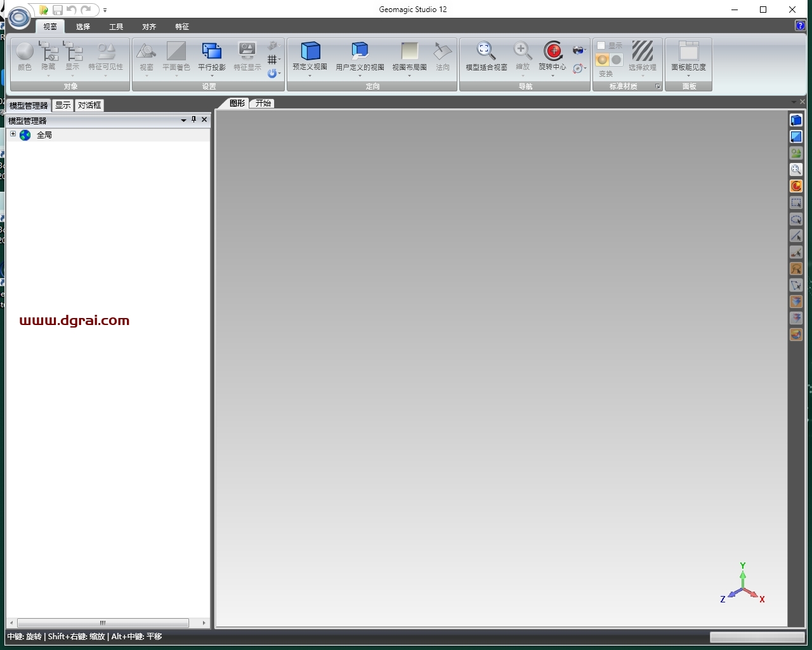Viewport: 812px width, 650px height.
Task: Switch to the 视窗 ribbon tab
Action: click(50, 27)
